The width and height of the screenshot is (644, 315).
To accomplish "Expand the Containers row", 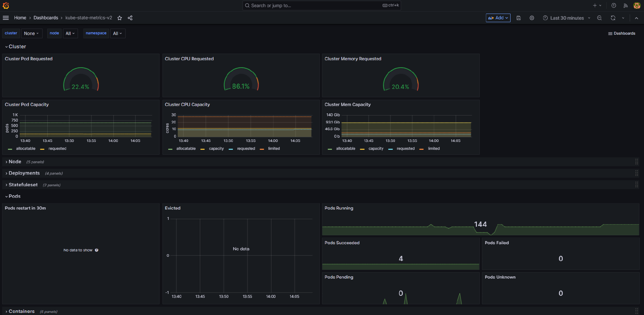I will click(20, 311).
